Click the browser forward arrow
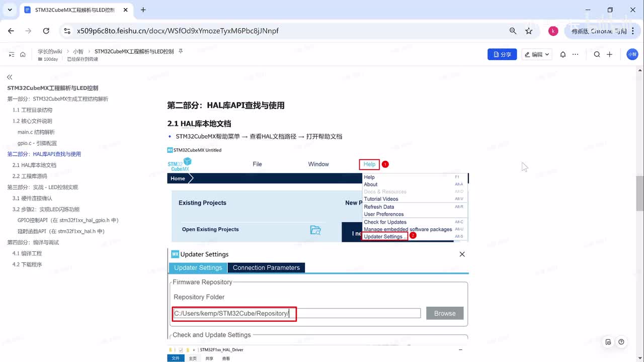 29,31
